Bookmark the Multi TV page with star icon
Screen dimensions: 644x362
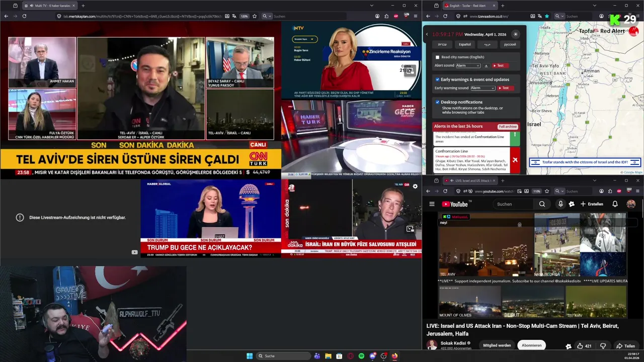255,16
